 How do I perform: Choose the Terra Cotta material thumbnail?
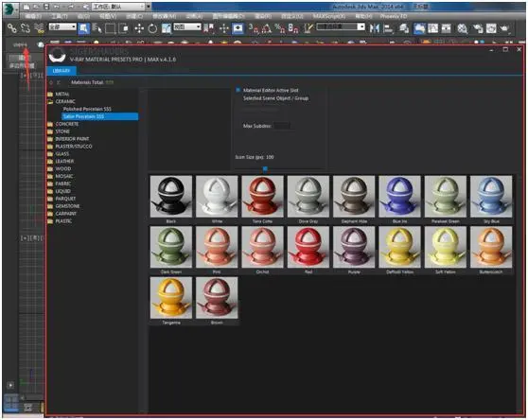(x=263, y=197)
